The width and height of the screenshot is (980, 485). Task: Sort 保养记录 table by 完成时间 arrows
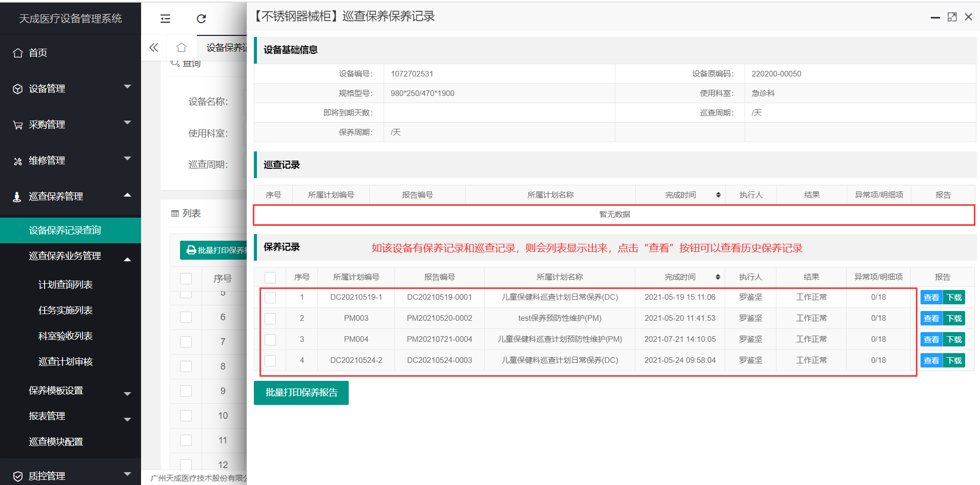pyautogui.click(x=718, y=277)
